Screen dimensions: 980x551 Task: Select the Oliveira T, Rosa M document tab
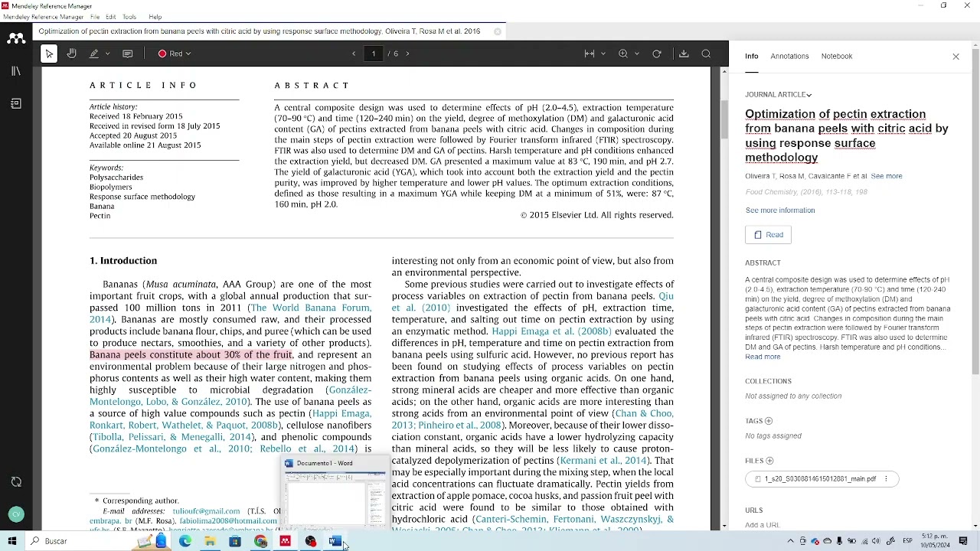(260, 31)
